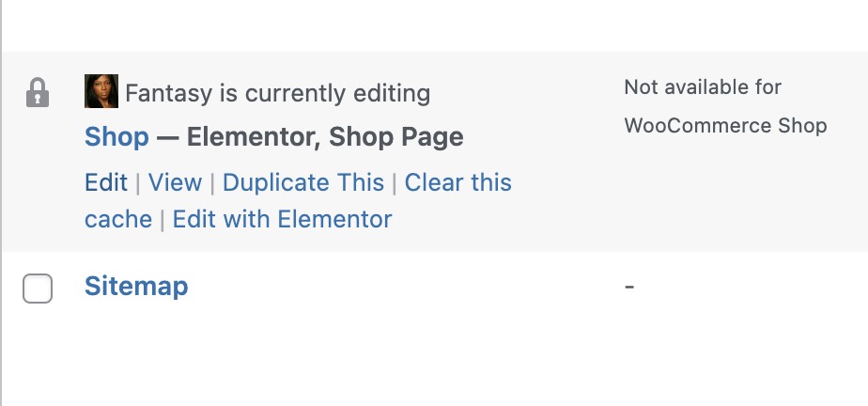
Task: Click the 'Fantasy is currently editing' notice
Action: tap(278, 93)
